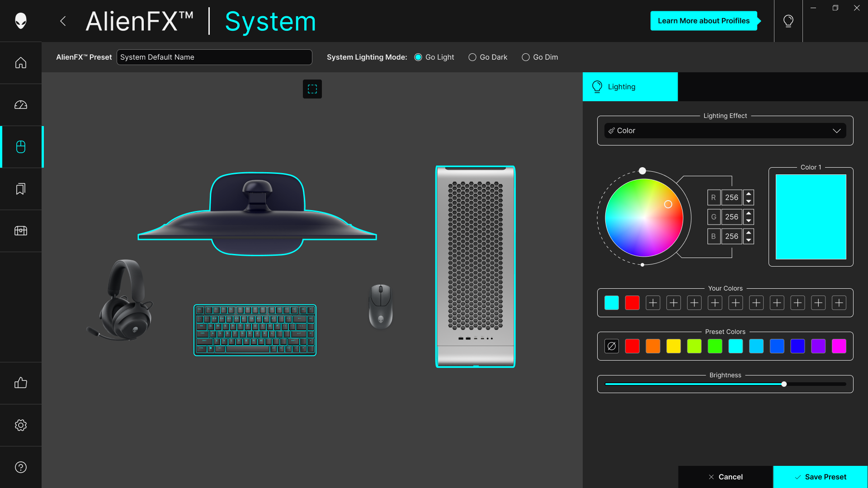The height and width of the screenshot is (488, 868).
Task: Select the monitor device in the scene
Action: 257,213
